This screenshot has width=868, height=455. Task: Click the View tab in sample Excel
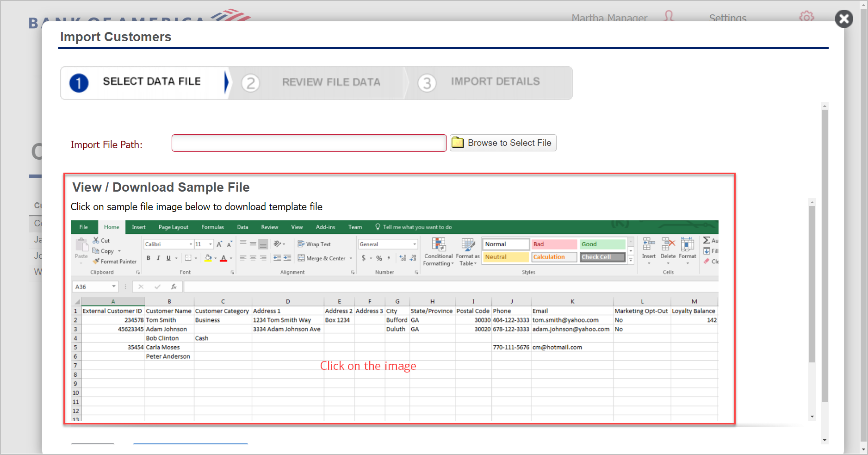point(297,227)
